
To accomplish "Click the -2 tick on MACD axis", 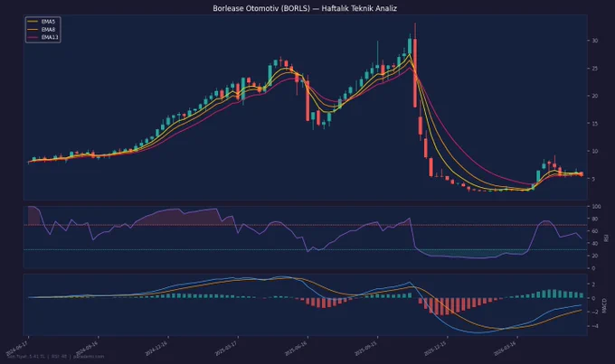I will (594, 313).
